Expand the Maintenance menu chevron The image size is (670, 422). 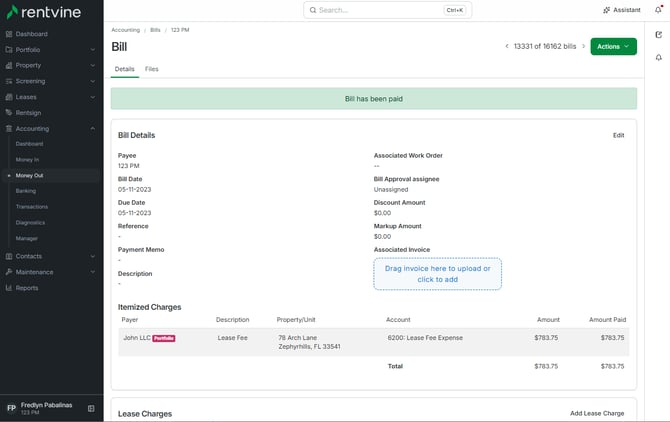tap(93, 272)
